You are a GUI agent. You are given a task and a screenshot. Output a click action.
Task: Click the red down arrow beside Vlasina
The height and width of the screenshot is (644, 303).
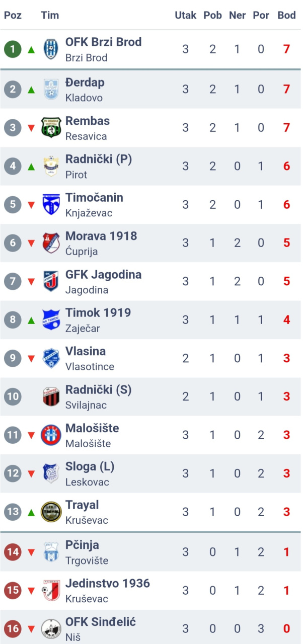31,359
